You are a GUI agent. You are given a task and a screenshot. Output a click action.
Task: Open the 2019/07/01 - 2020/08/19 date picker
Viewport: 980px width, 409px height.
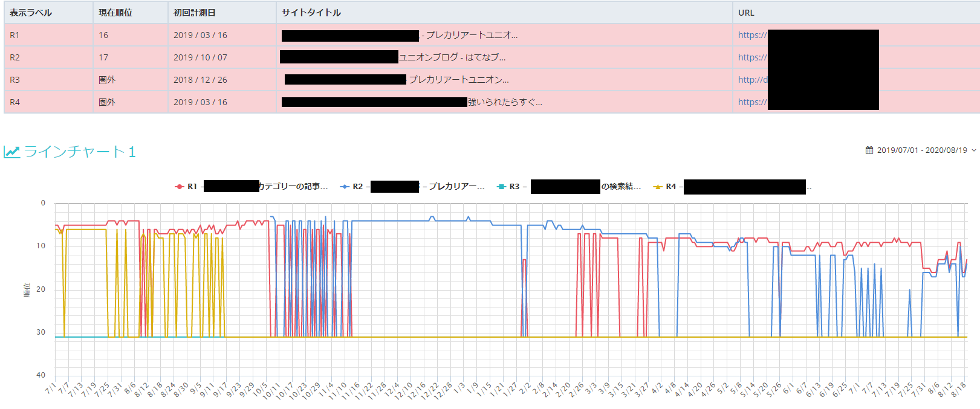tap(922, 150)
